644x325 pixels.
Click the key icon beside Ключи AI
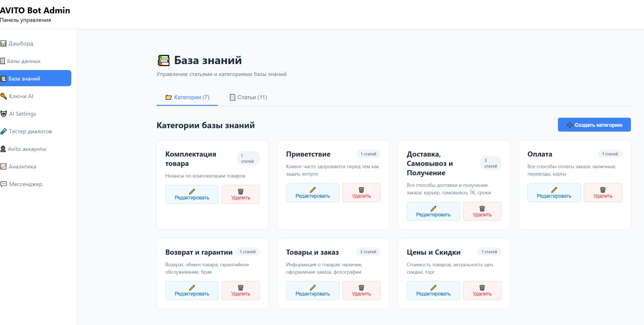point(4,96)
